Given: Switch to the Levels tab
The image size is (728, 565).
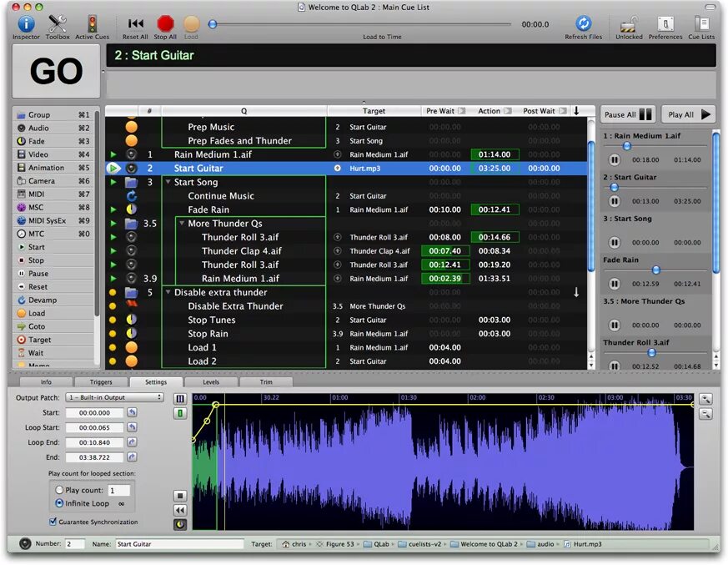Looking at the screenshot, I should [211, 382].
